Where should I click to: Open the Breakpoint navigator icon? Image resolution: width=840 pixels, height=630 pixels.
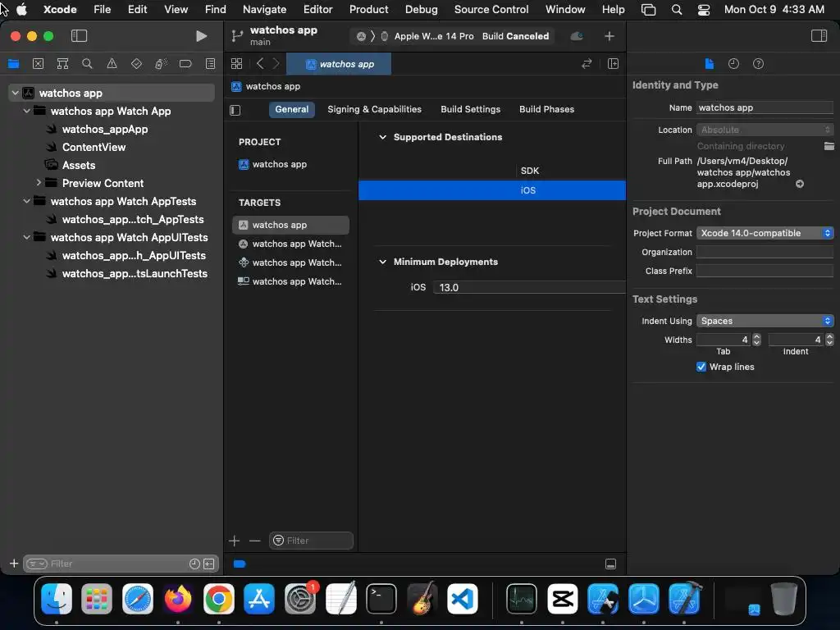pyautogui.click(x=185, y=64)
